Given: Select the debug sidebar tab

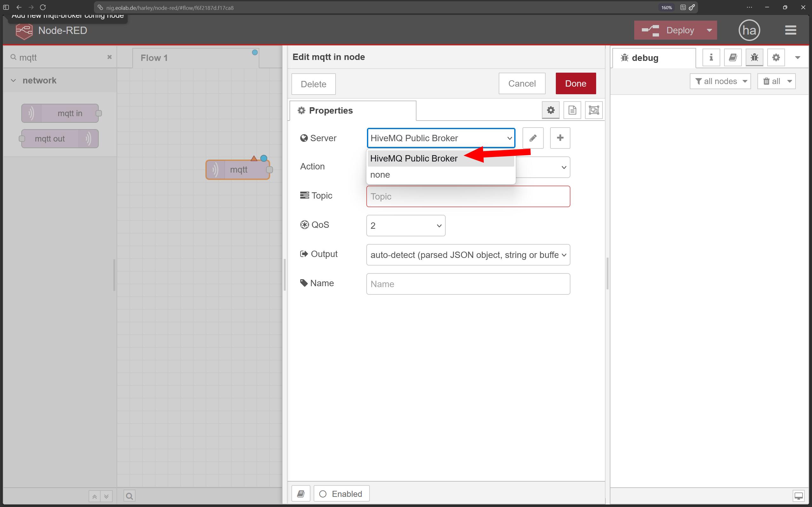Looking at the screenshot, I should click(654, 58).
